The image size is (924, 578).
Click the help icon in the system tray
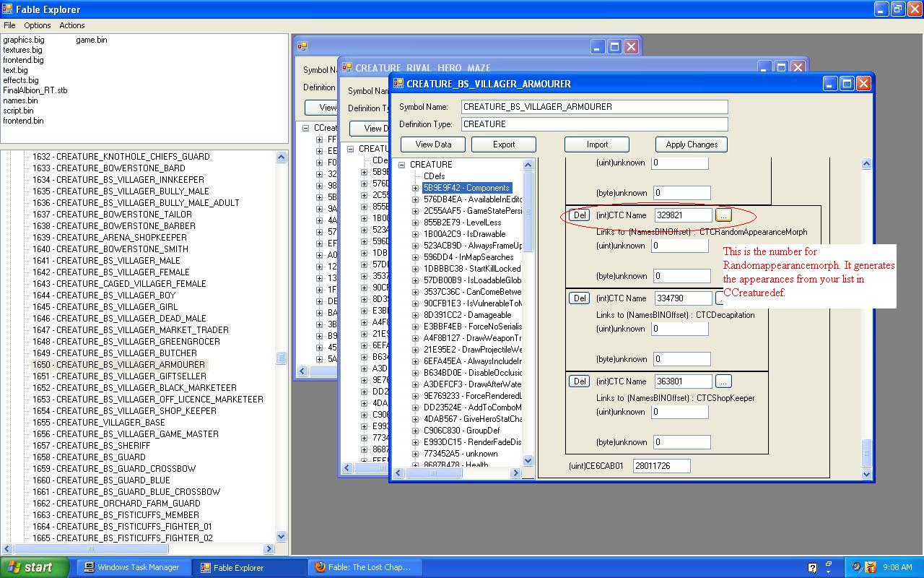click(812, 567)
